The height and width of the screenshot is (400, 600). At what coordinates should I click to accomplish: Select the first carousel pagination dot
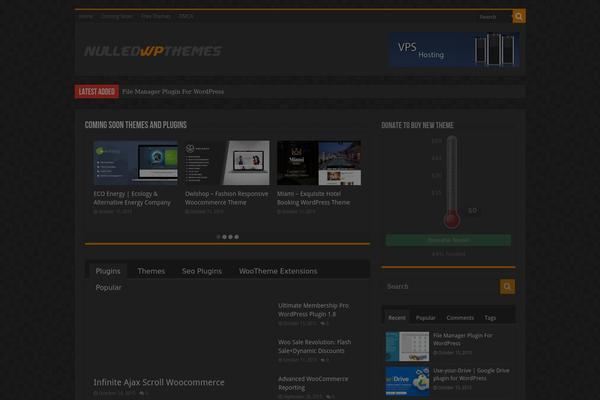pos(219,237)
